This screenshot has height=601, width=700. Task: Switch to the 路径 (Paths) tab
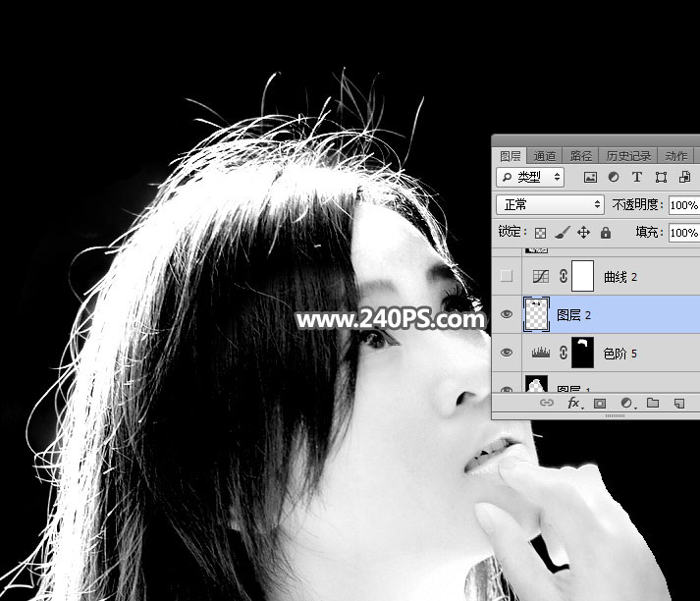tap(581, 156)
